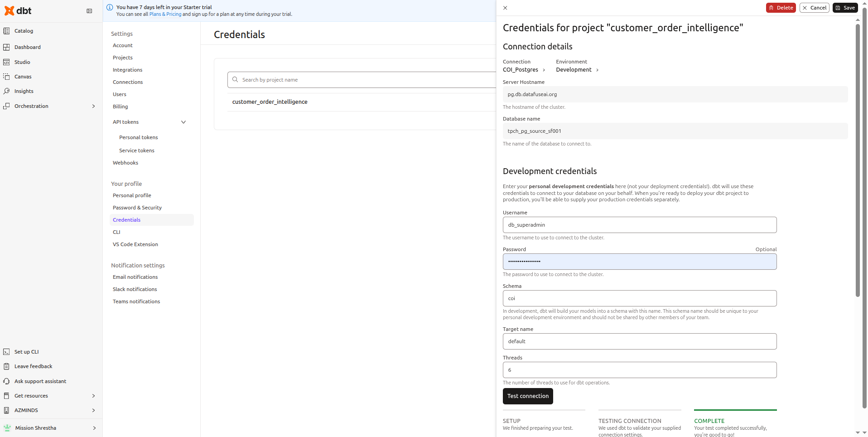The width and height of the screenshot is (868, 437).
Task: Save the credentials
Action: point(845,8)
